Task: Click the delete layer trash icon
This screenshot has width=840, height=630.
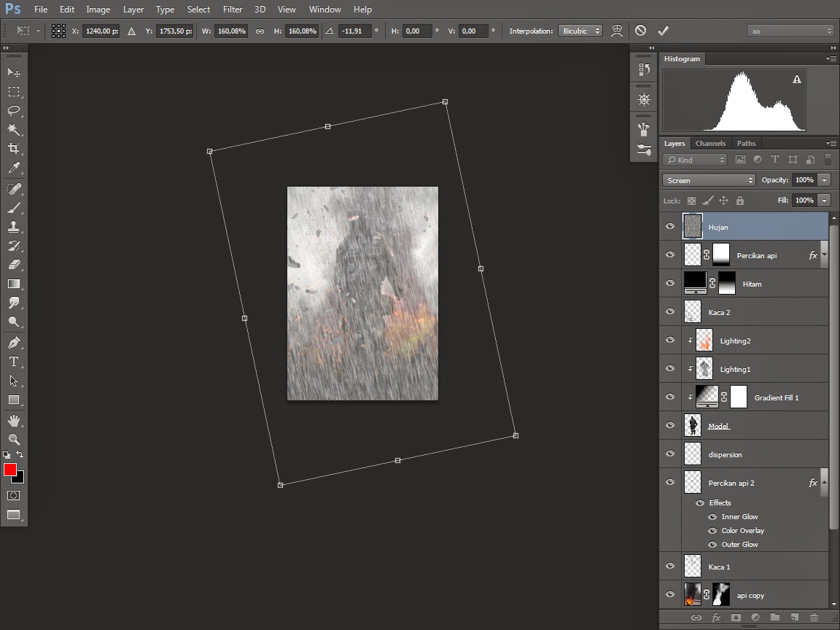Action: point(814,618)
